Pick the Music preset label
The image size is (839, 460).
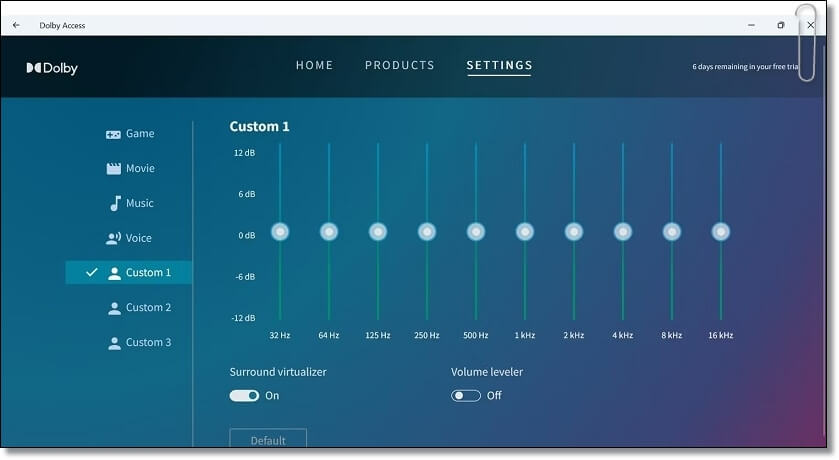[x=140, y=203]
